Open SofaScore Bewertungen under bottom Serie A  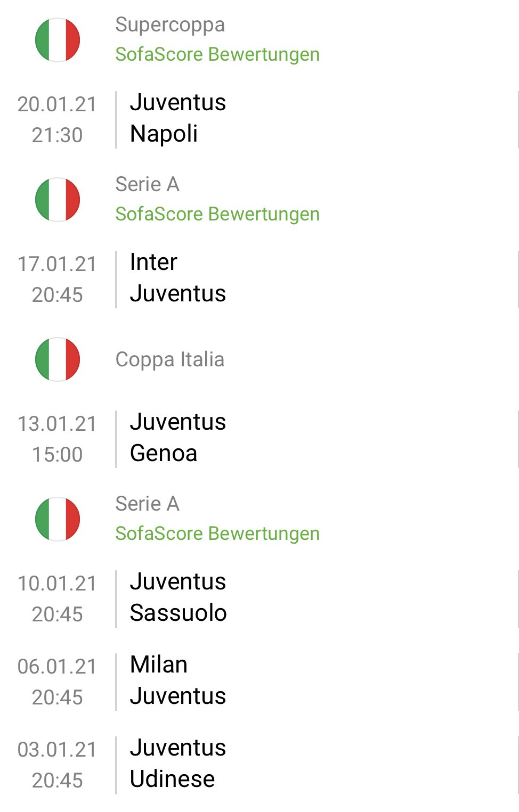point(217,534)
